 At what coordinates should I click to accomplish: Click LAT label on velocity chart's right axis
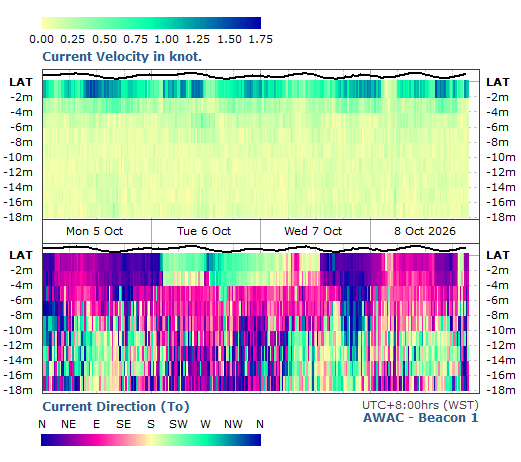[498, 82]
